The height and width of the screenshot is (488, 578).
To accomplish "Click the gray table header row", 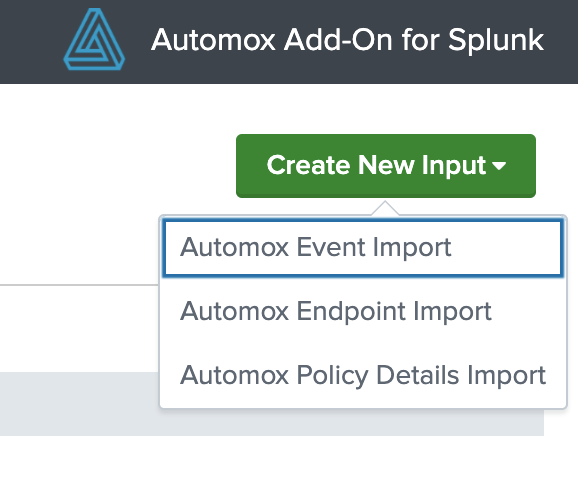I will click(x=79, y=404).
